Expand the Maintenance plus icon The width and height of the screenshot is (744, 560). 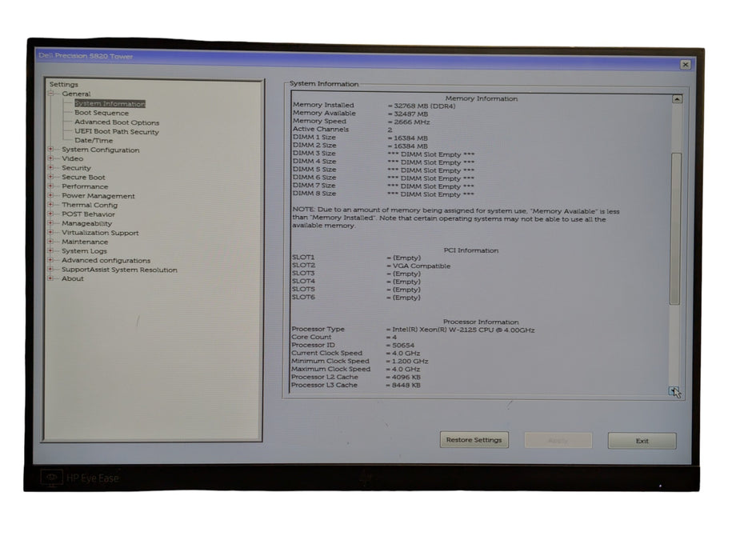tap(50, 242)
